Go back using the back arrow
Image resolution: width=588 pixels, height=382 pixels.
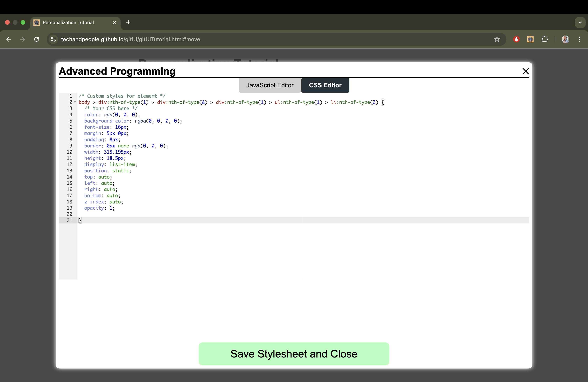click(8, 39)
